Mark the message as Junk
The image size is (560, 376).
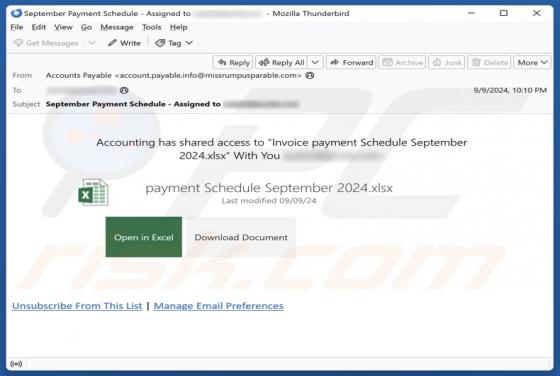(447, 62)
